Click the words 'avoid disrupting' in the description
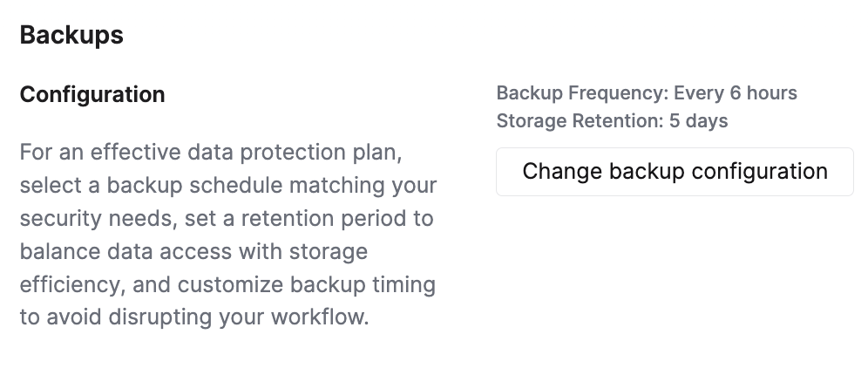 click(x=118, y=317)
